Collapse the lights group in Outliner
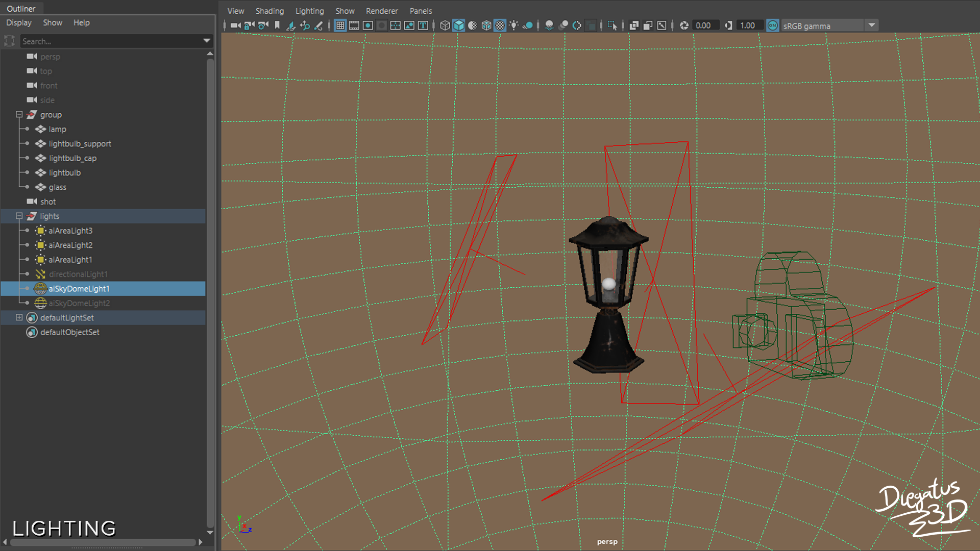 tap(19, 216)
